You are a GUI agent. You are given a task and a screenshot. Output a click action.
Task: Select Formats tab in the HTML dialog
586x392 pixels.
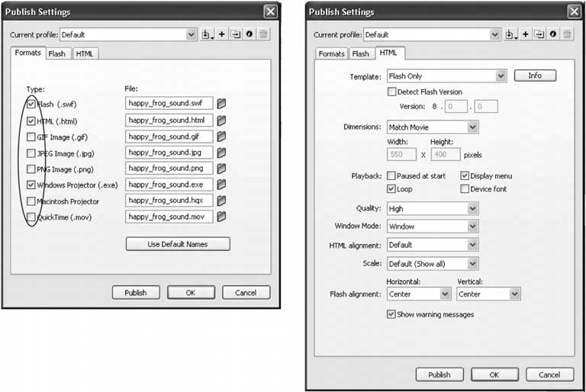(x=331, y=54)
